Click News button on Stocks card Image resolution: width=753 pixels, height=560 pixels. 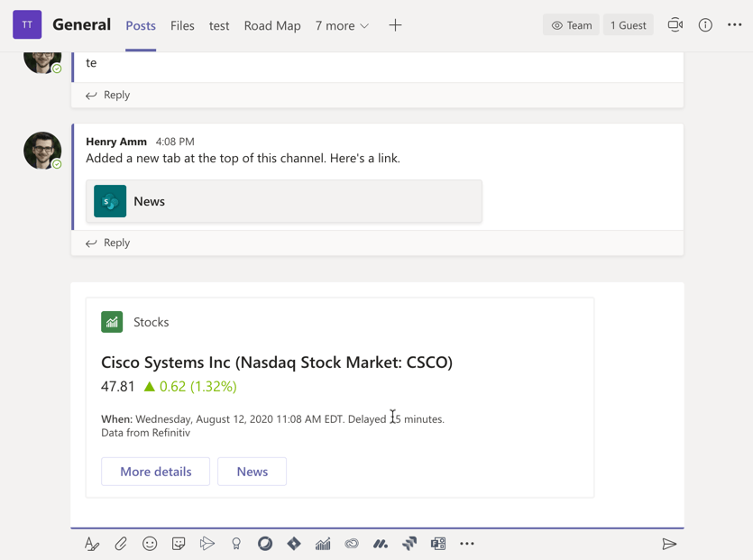click(x=253, y=472)
